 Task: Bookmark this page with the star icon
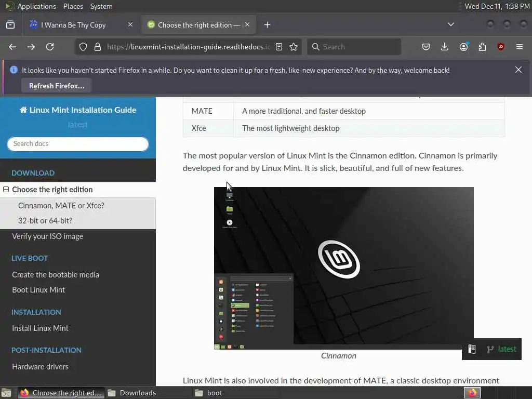pos(294,47)
